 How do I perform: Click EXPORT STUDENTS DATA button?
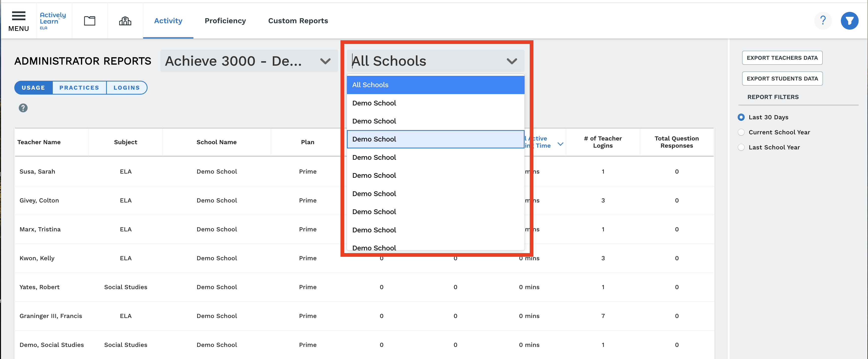[782, 79]
